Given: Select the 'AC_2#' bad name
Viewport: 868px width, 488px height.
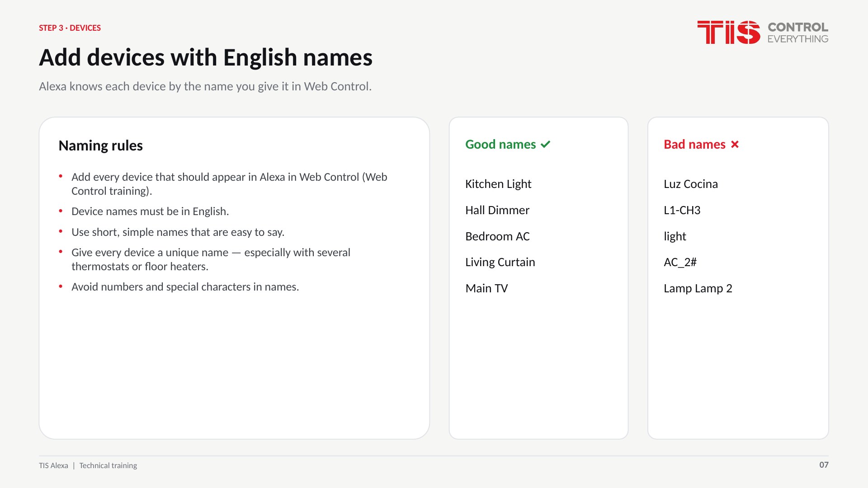Looking at the screenshot, I should [680, 262].
